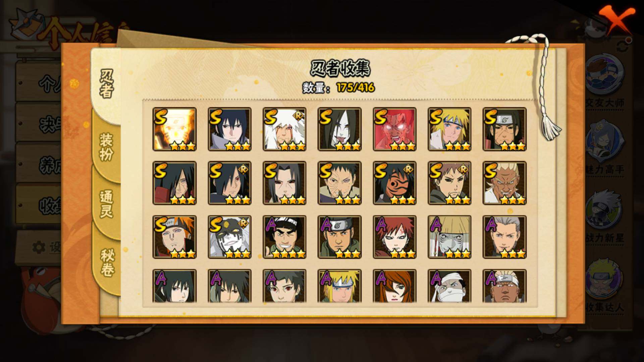Select the auburn-haired Mei A-rank ninja

[x=394, y=286]
